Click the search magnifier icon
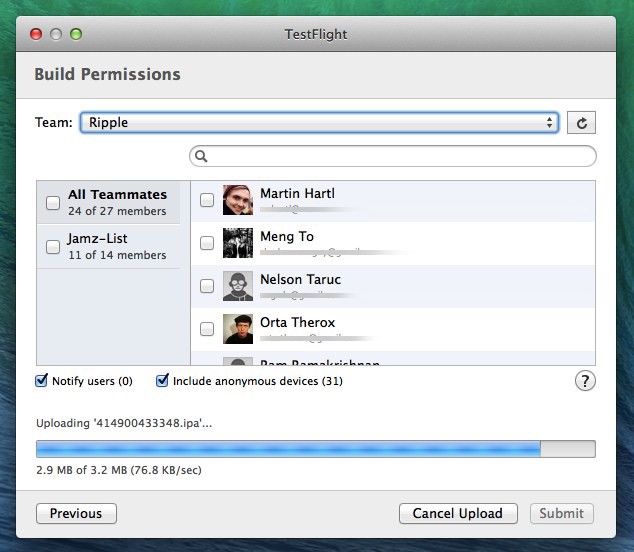This screenshot has height=552, width=634. [x=201, y=156]
